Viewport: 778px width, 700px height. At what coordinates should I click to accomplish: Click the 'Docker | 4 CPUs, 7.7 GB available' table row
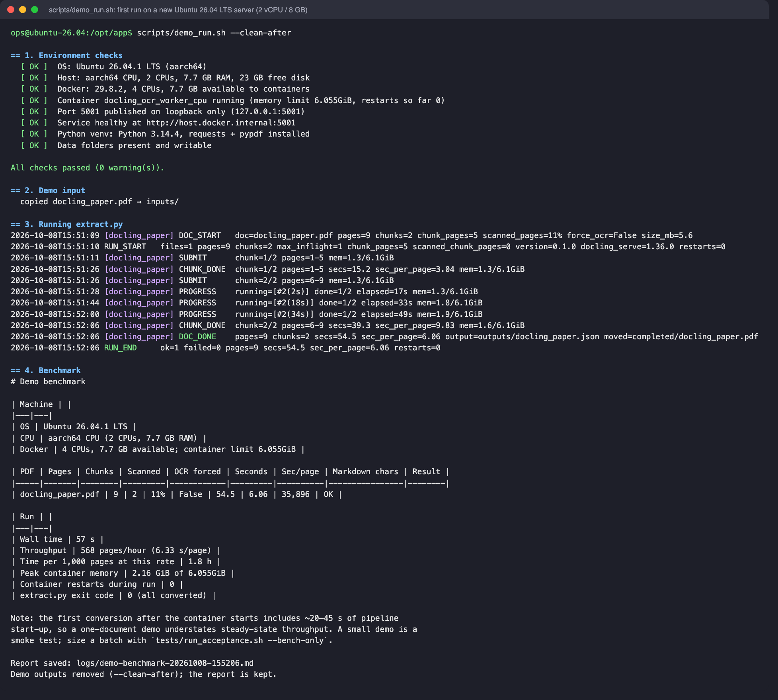pyautogui.click(x=158, y=449)
